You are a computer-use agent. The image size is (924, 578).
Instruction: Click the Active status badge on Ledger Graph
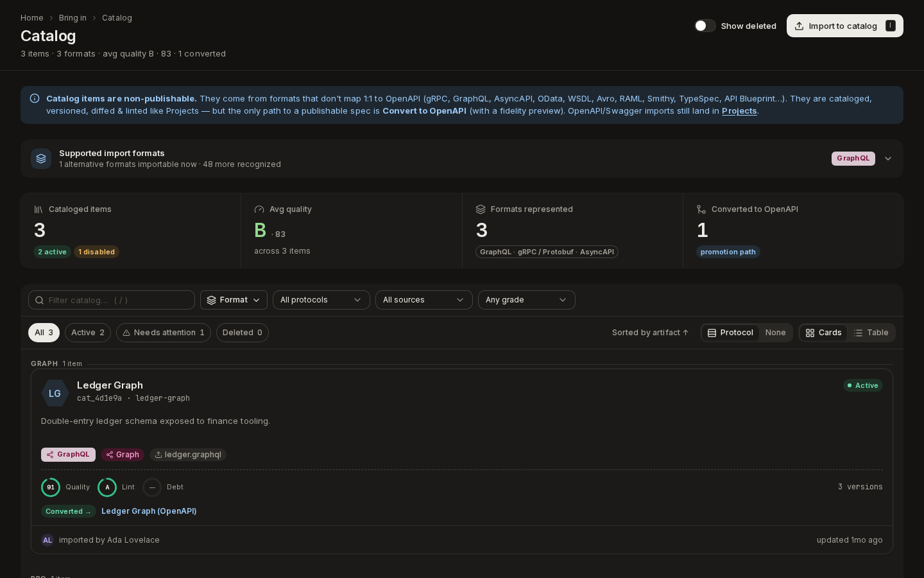coord(863,385)
